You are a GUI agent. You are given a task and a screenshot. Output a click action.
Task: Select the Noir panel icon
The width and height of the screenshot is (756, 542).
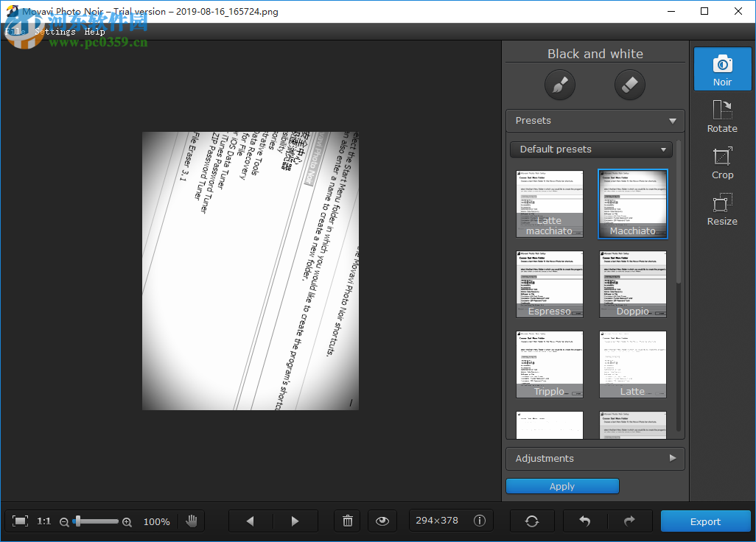(x=722, y=68)
